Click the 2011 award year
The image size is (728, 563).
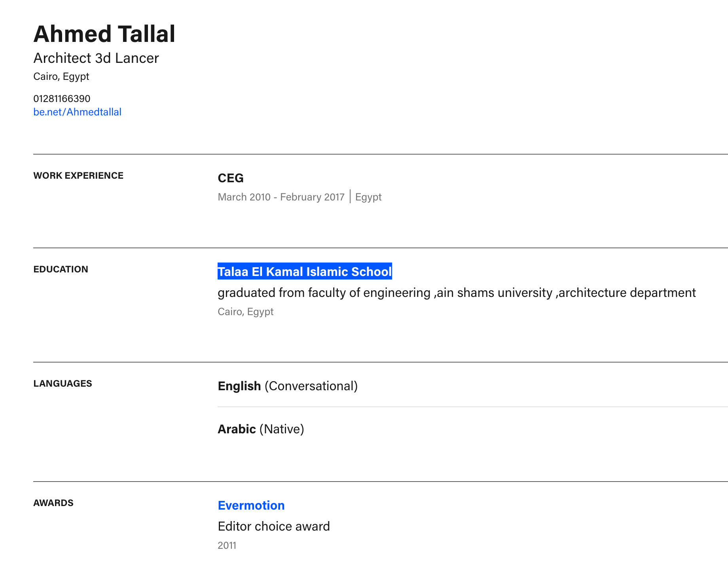point(227,545)
